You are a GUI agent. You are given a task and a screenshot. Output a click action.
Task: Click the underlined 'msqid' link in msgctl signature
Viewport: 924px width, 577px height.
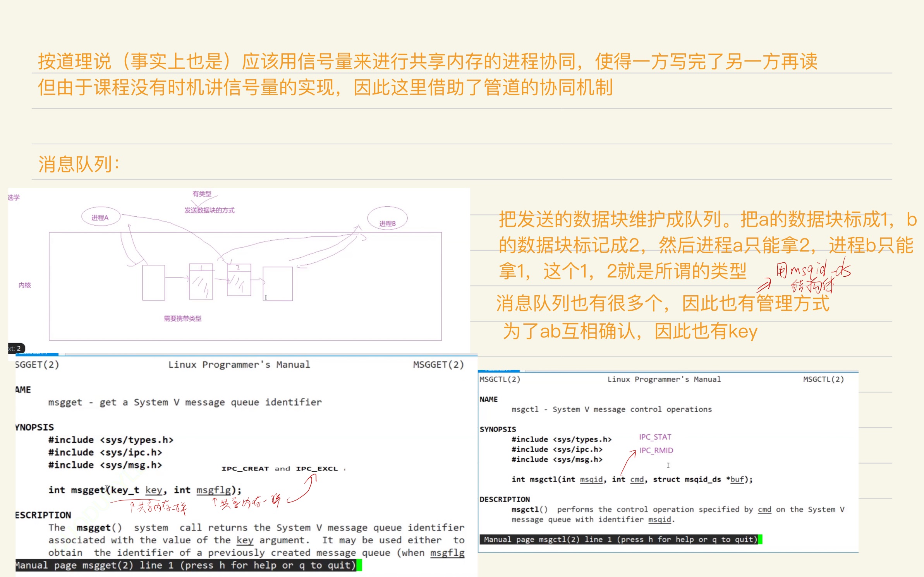click(x=591, y=479)
